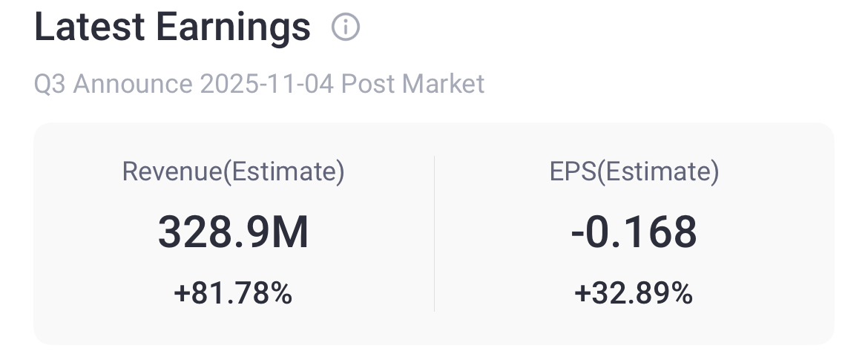Open the EPS(Estimate) label
Screen dimensions: 868x357
(x=634, y=172)
